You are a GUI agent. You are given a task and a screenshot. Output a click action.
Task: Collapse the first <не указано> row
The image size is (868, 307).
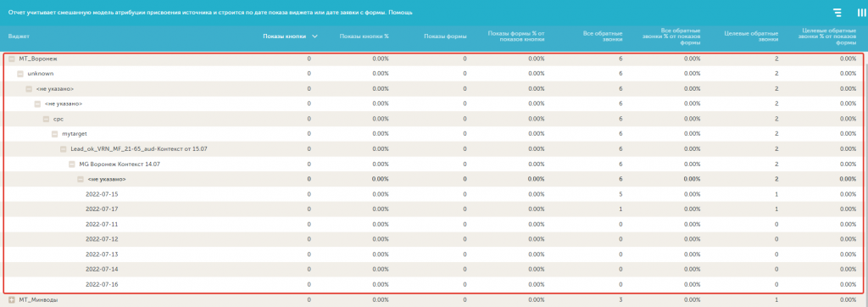click(x=29, y=89)
